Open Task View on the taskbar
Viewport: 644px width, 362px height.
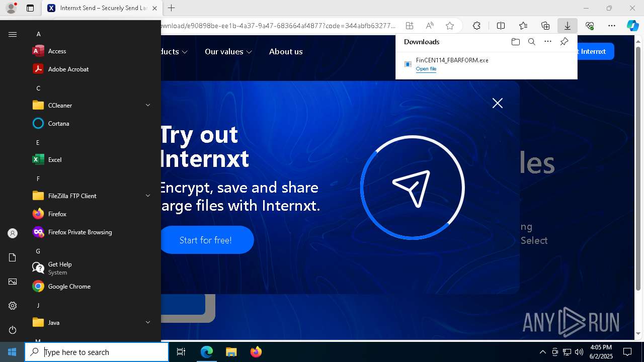coord(181,352)
